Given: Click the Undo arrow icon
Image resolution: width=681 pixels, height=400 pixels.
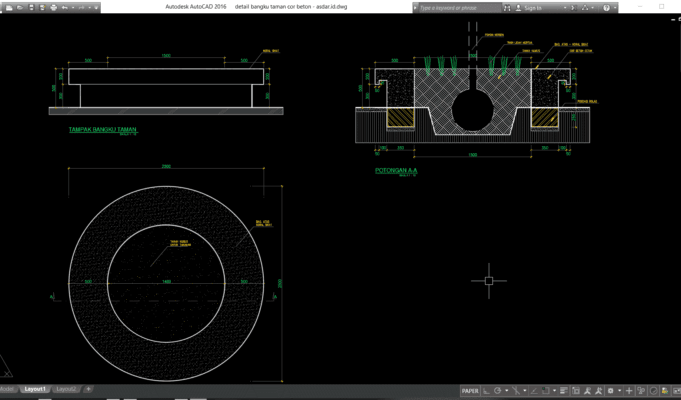Looking at the screenshot, I should (x=65, y=7).
